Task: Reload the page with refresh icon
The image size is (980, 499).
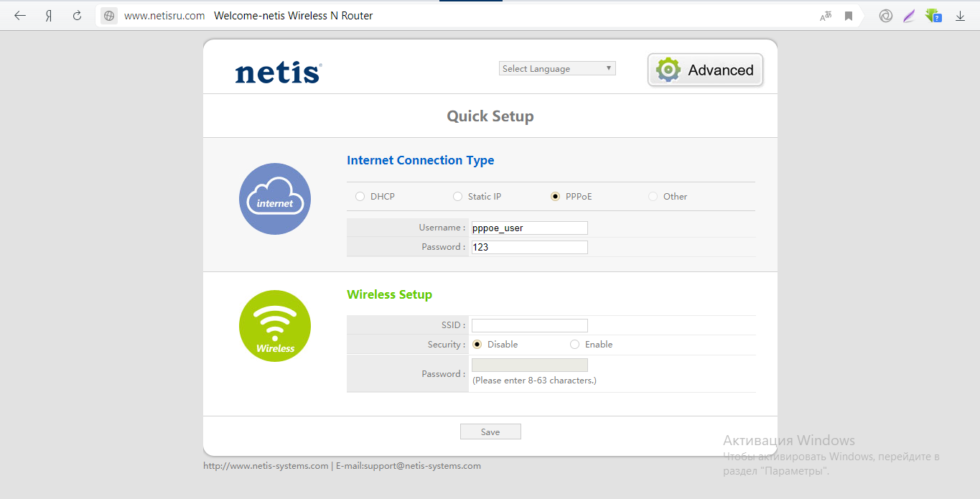Action: pos(78,16)
